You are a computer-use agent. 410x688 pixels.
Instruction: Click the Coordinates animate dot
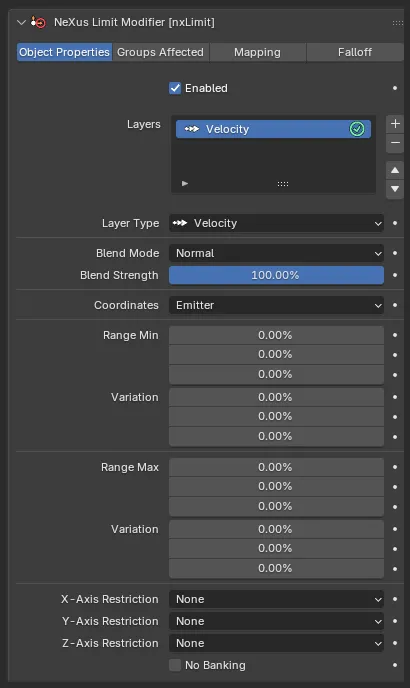[395, 305]
